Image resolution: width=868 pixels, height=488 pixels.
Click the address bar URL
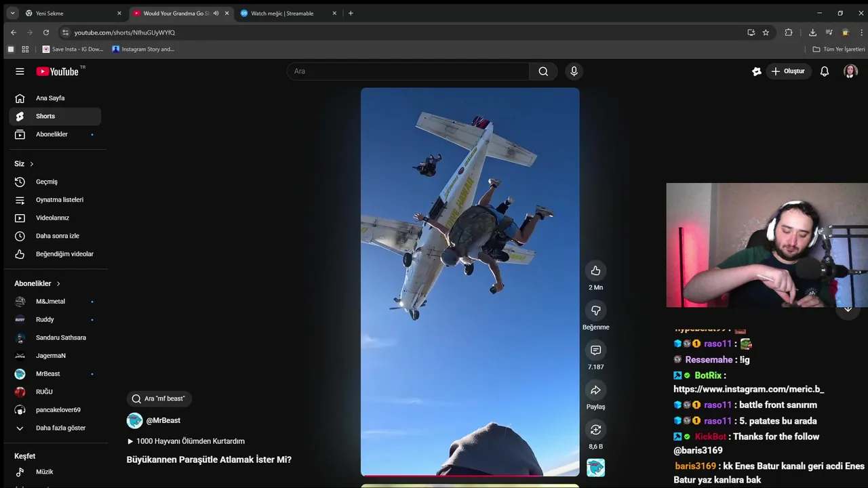125,32
